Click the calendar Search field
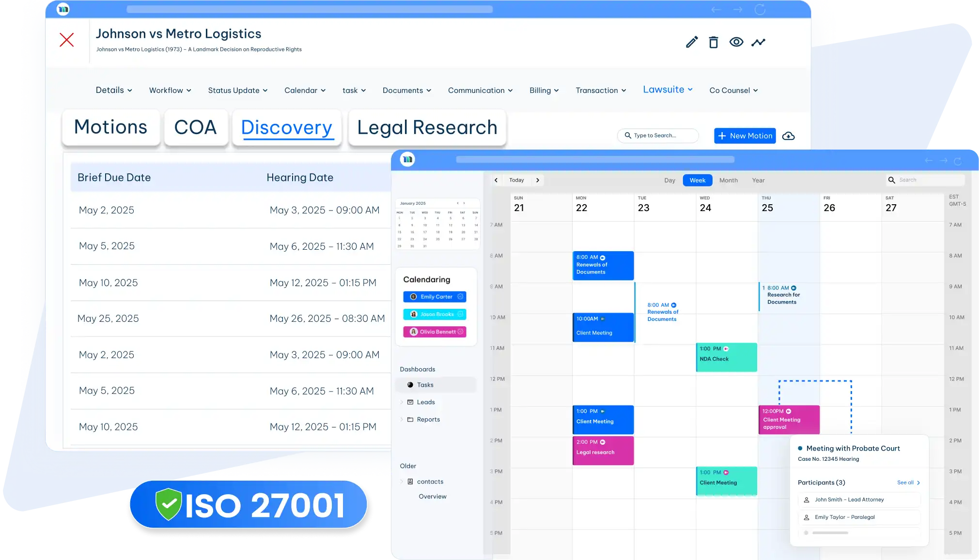Image resolution: width=979 pixels, height=560 pixels. (x=925, y=180)
